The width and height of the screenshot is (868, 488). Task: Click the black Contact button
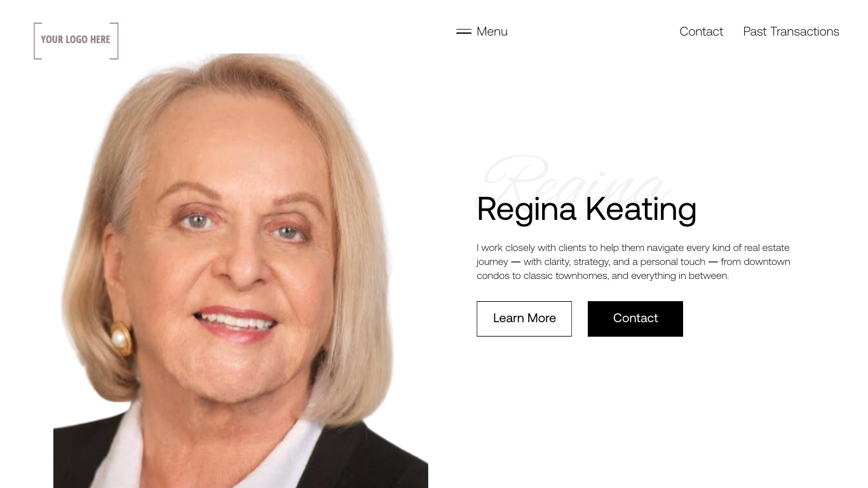click(635, 318)
